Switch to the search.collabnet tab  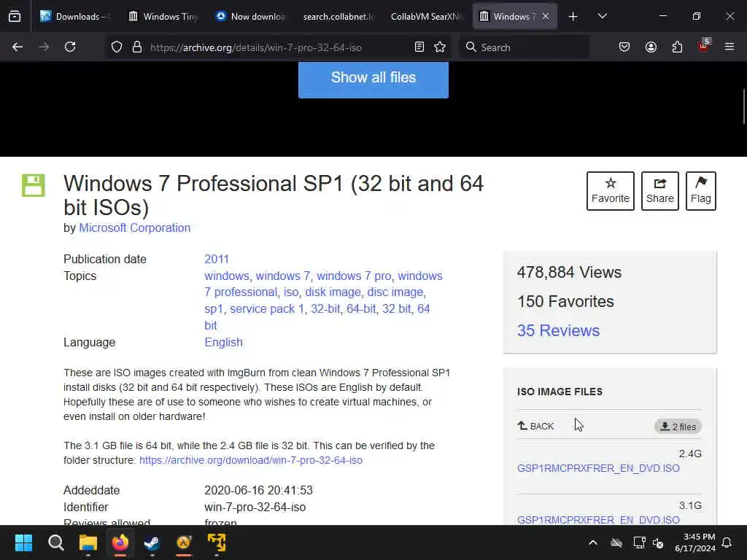pos(338,17)
